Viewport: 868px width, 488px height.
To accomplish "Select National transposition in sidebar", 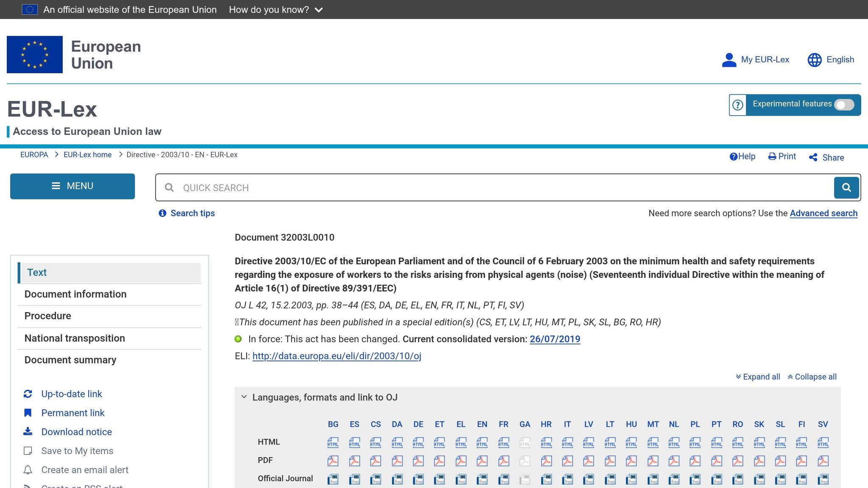I will click(75, 338).
